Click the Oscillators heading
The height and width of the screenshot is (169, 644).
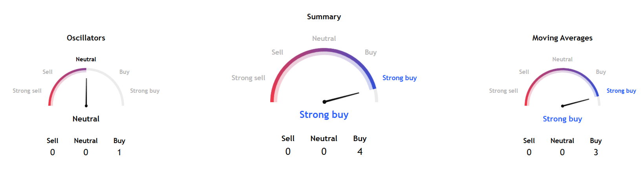(86, 38)
